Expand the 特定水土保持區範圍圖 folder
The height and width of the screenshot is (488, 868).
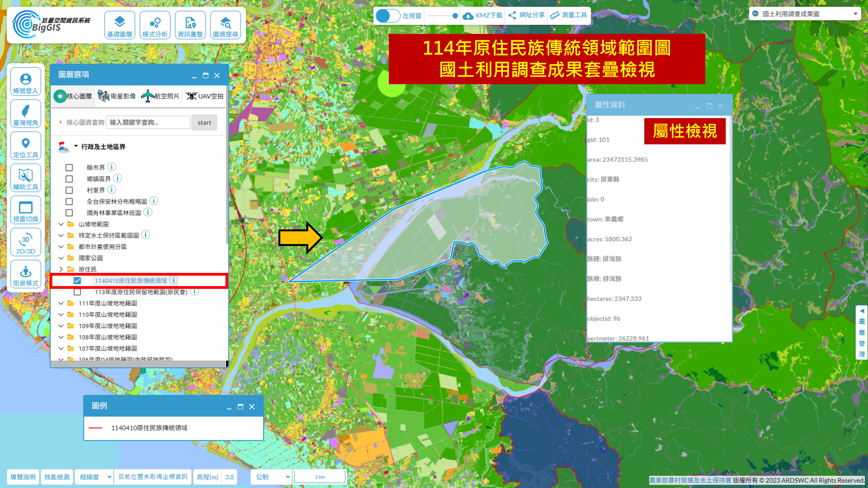click(61, 235)
